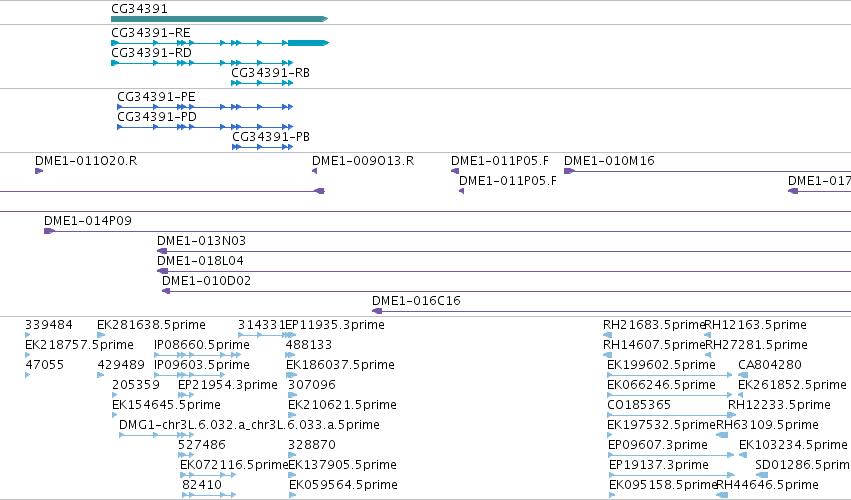Select the DME1-014P09 clone label
This screenshot has height=500, width=851.
[x=88, y=221]
